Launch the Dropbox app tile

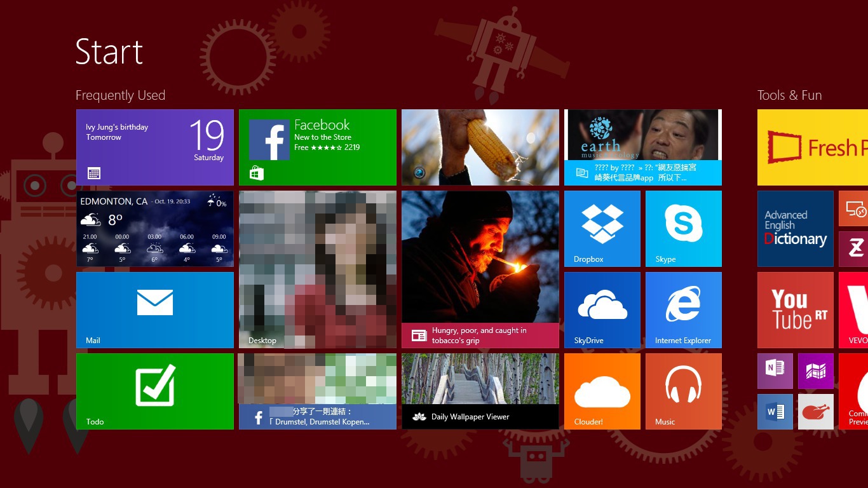pos(602,229)
